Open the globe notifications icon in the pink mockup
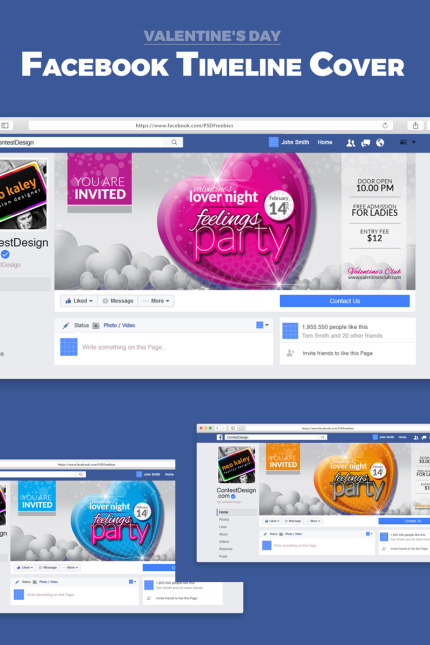 click(x=380, y=143)
